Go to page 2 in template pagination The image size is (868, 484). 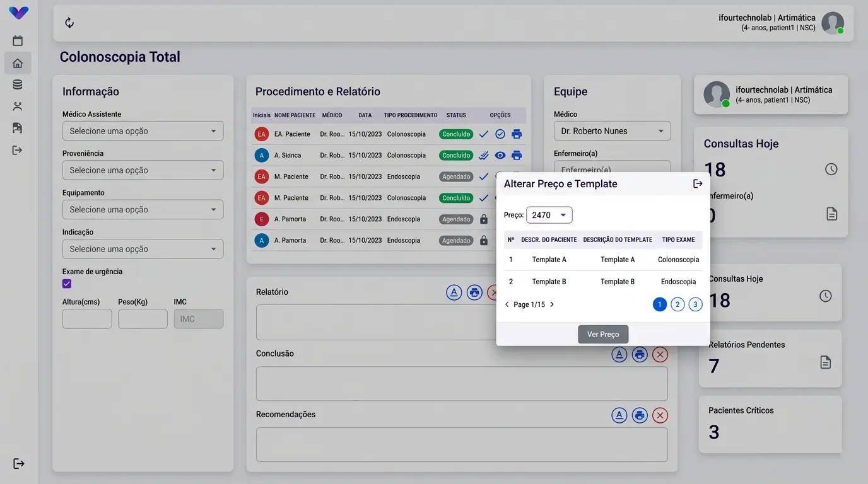pos(677,304)
